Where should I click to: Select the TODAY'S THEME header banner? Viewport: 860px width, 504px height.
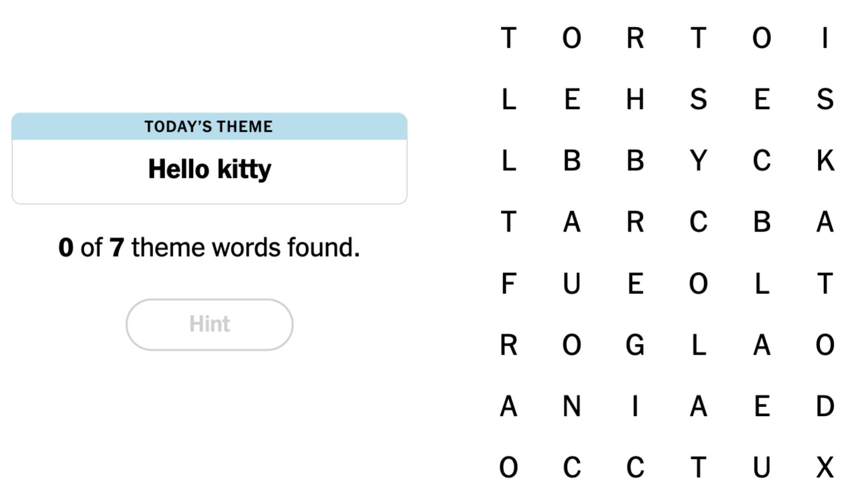pyautogui.click(x=209, y=127)
